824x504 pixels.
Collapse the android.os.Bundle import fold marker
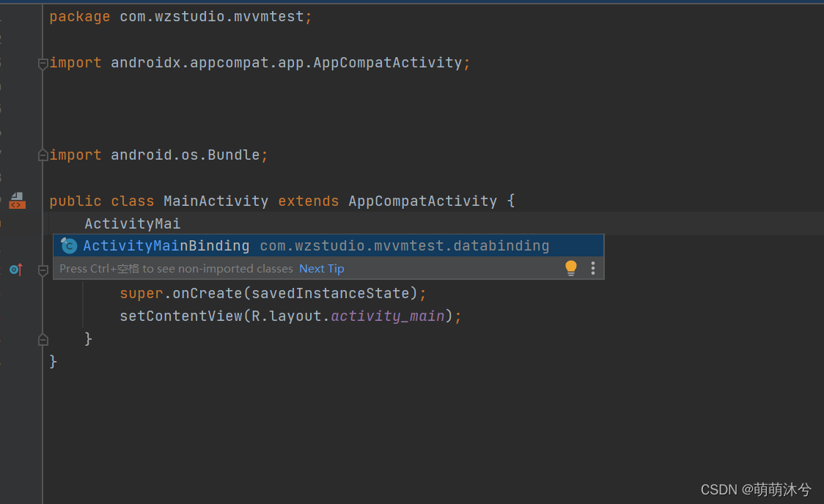(x=43, y=155)
